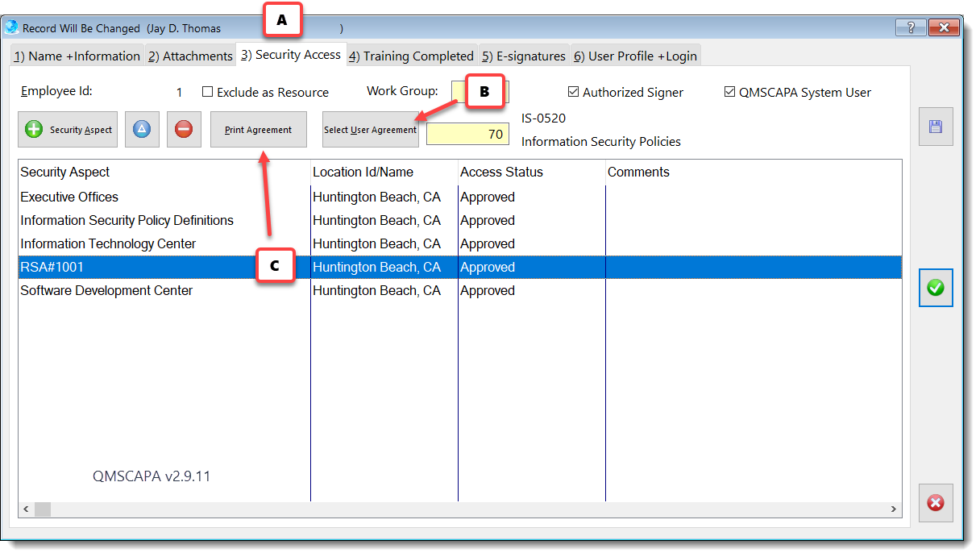Toggle the QMSCAPA System User checkbox
The width and height of the screenshot is (980, 557).
[730, 92]
